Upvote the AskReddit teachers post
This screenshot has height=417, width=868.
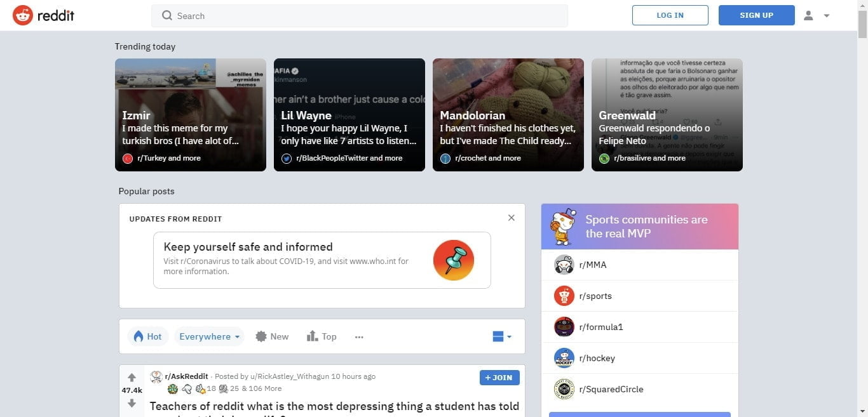point(132,378)
